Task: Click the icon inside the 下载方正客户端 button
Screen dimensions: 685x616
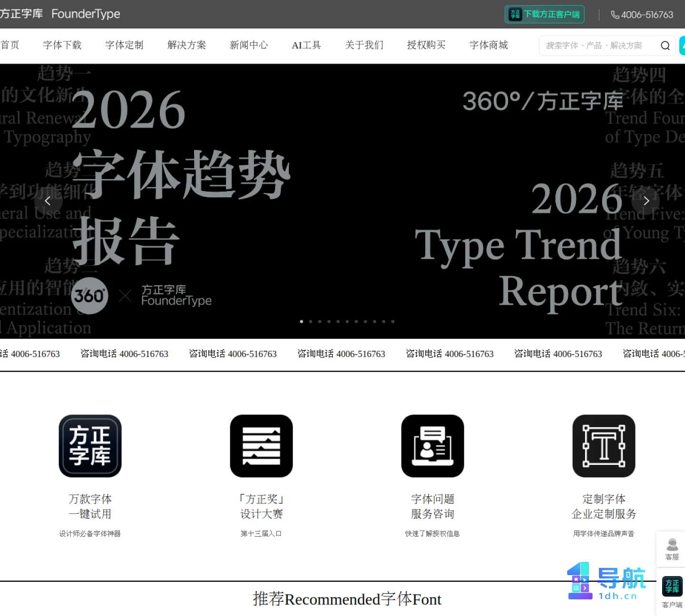Action: point(515,14)
